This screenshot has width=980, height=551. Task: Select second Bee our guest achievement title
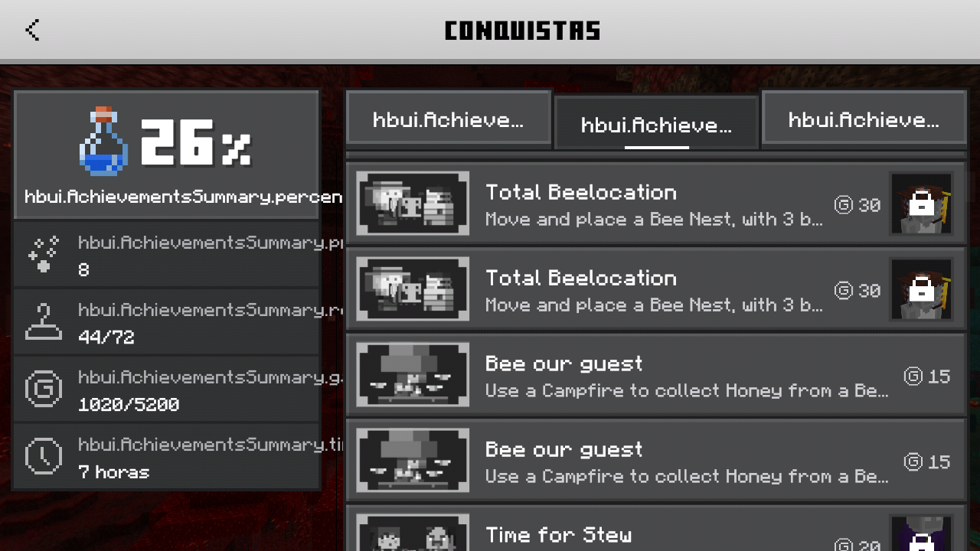(563, 449)
